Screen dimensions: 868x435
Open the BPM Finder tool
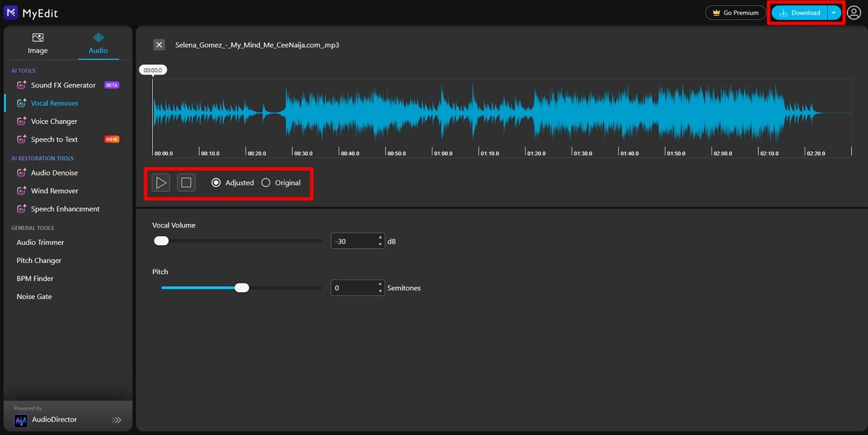[x=35, y=279]
